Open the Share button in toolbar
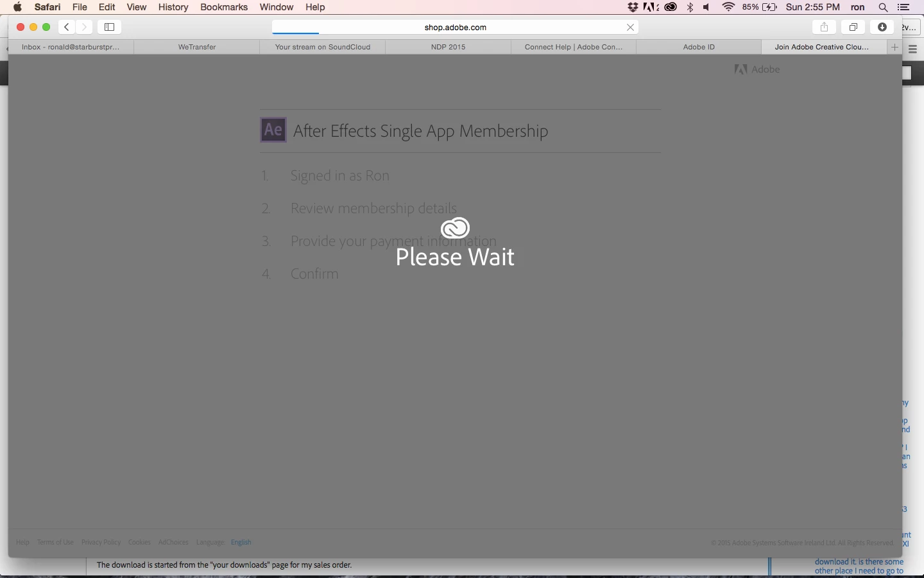 click(x=825, y=27)
